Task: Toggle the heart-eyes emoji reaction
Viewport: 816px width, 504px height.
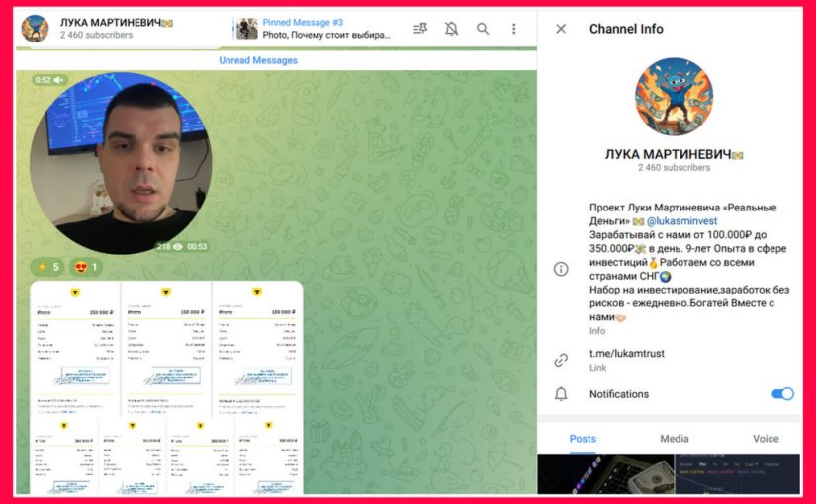Action: (85, 267)
